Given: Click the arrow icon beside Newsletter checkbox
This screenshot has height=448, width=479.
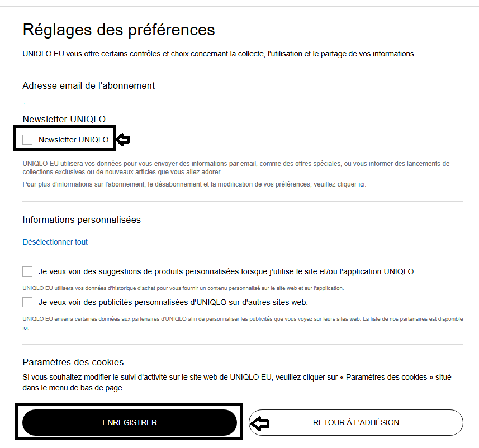Looking at the screenshot, I should click(x=122, y=139).
